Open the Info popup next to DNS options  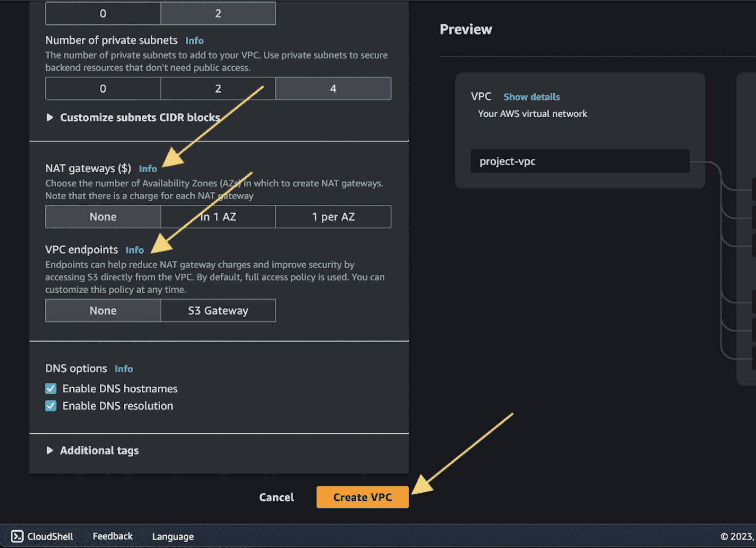point(124,369)
